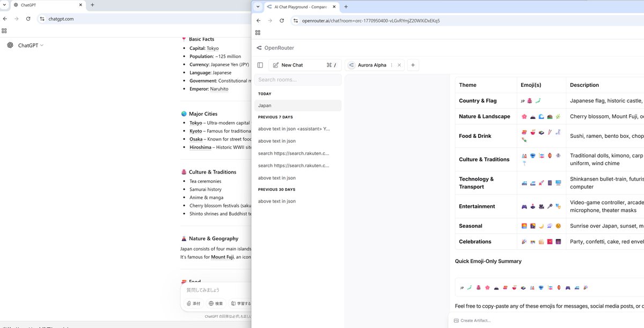Close the ChatGPT browser tab

point(81,5)
